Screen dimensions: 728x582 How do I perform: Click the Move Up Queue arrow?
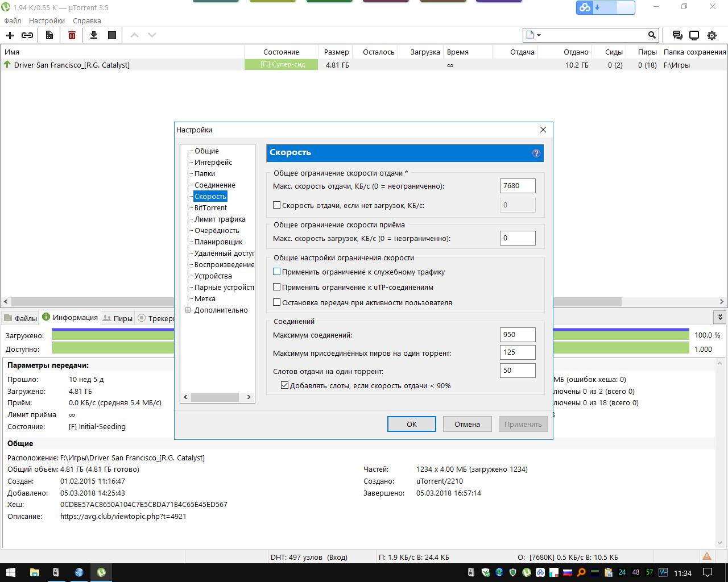click(134, 35)
